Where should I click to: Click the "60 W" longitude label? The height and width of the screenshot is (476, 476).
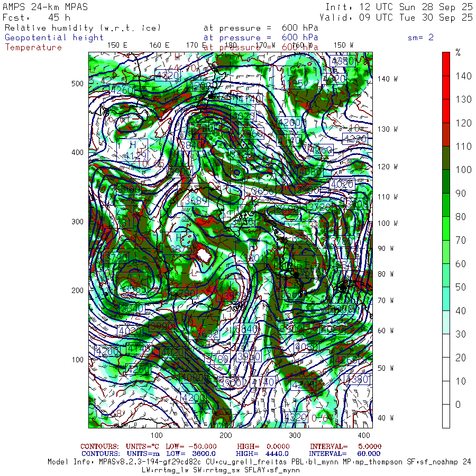[x=386, y=331]
